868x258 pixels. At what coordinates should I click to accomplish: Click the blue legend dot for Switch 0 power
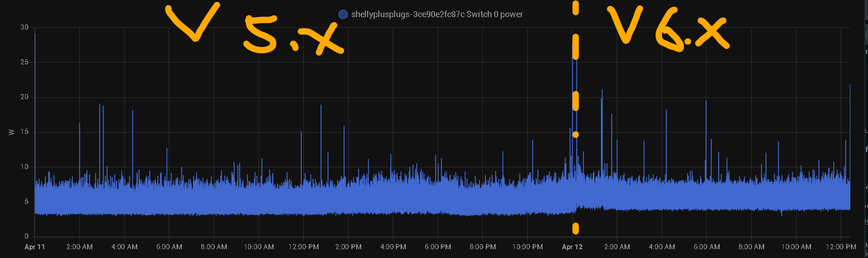343,14
